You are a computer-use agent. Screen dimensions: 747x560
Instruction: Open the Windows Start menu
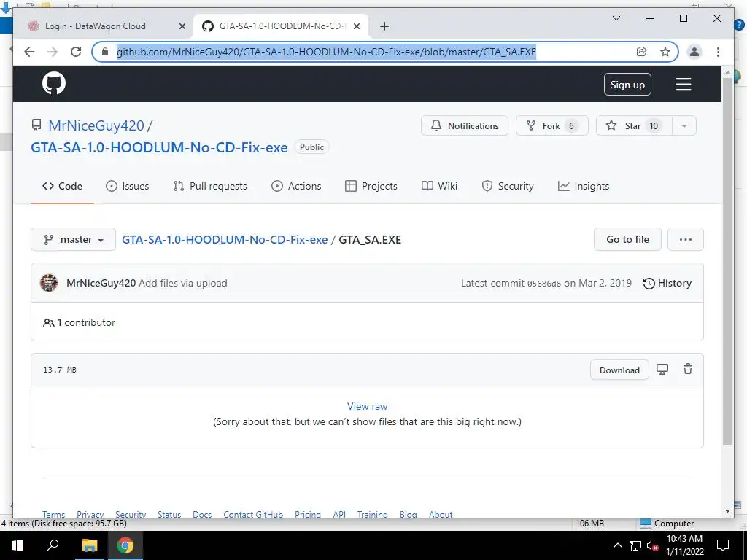coord(17,545)
